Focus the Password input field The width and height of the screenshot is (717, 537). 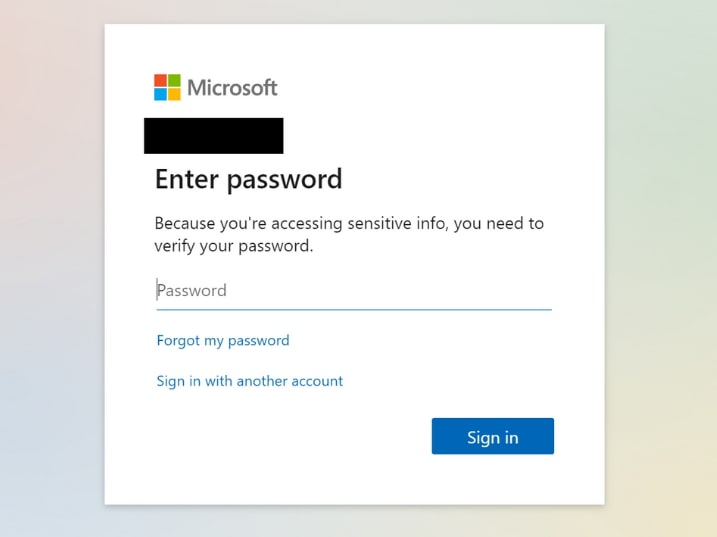[354, 291]
